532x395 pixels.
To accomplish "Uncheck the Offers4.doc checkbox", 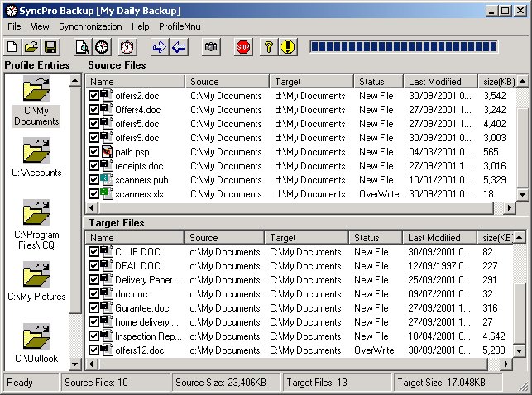I will (x=93, y=110).
